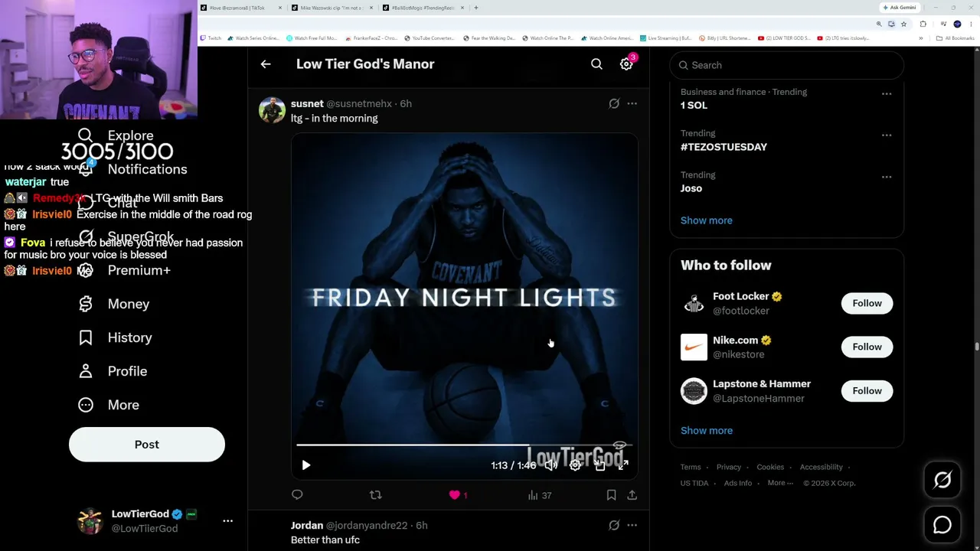
Task: Open Profile in the sidebar
Action: coord(113,371)
